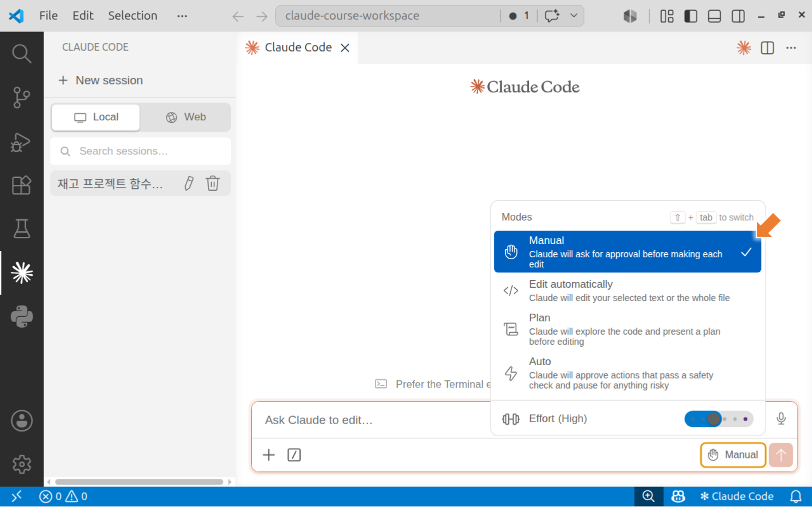Navigate back with the left arrow
This screenshot has height=507, width=812.
click(238, 16)
